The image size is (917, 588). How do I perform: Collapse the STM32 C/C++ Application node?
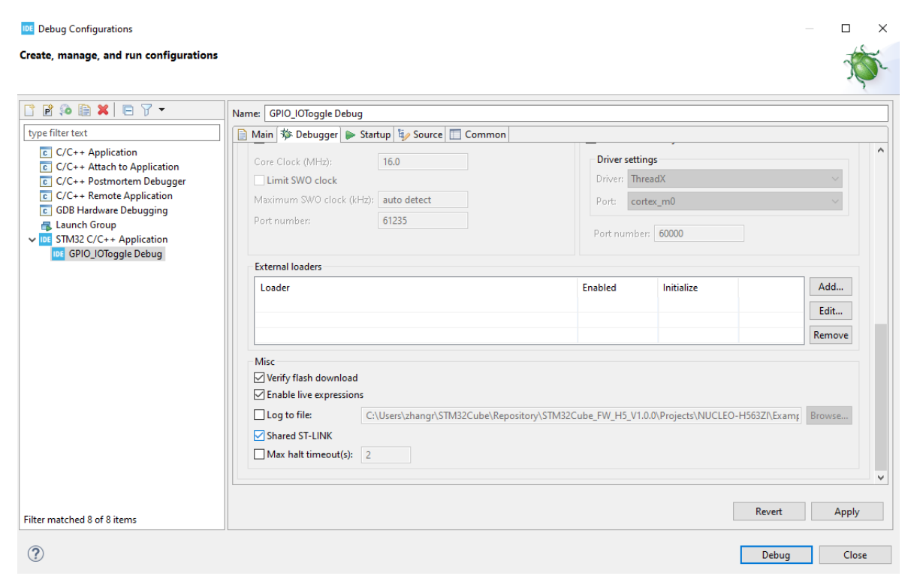(32, 240)
